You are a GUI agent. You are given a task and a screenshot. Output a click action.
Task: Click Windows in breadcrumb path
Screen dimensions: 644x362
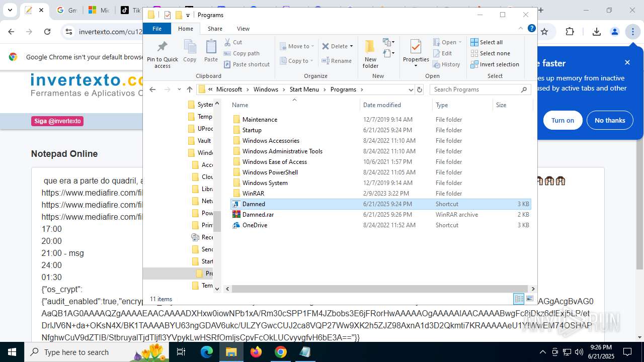coord(266,89)
